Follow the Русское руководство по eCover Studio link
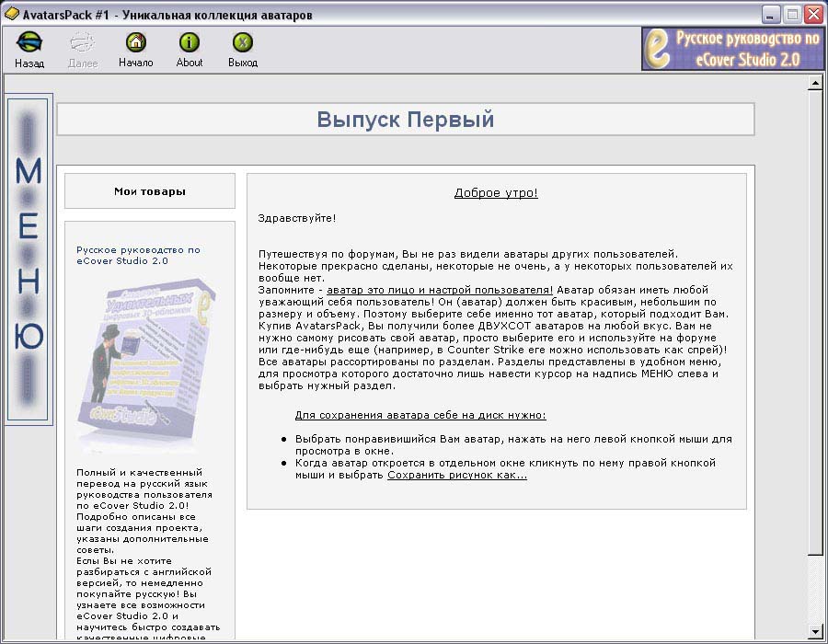 click(x=138, y=255)
